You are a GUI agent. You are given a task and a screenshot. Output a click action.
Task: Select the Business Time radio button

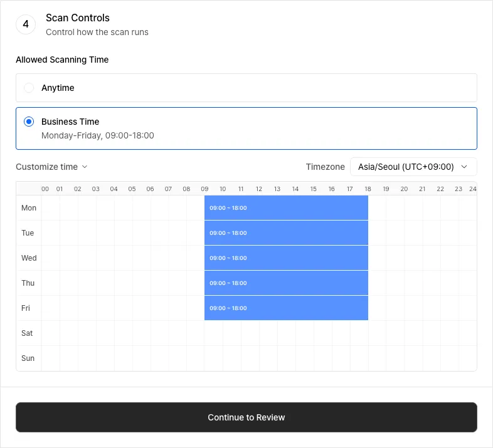click(29, 122)
